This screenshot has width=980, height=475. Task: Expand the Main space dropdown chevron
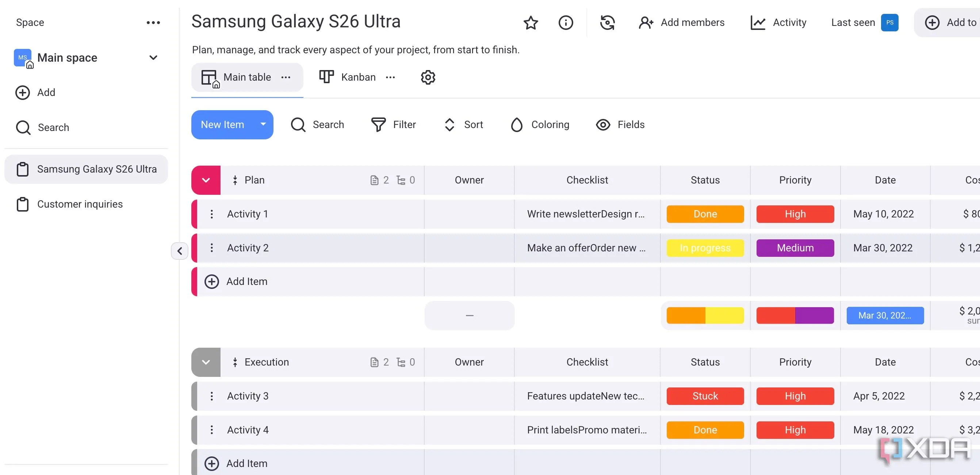coord(153,58)
